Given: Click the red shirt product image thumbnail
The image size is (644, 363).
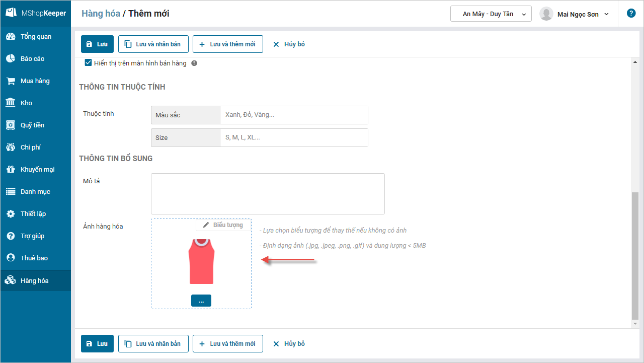Looking at the screenshot, I should coord(201,262).
